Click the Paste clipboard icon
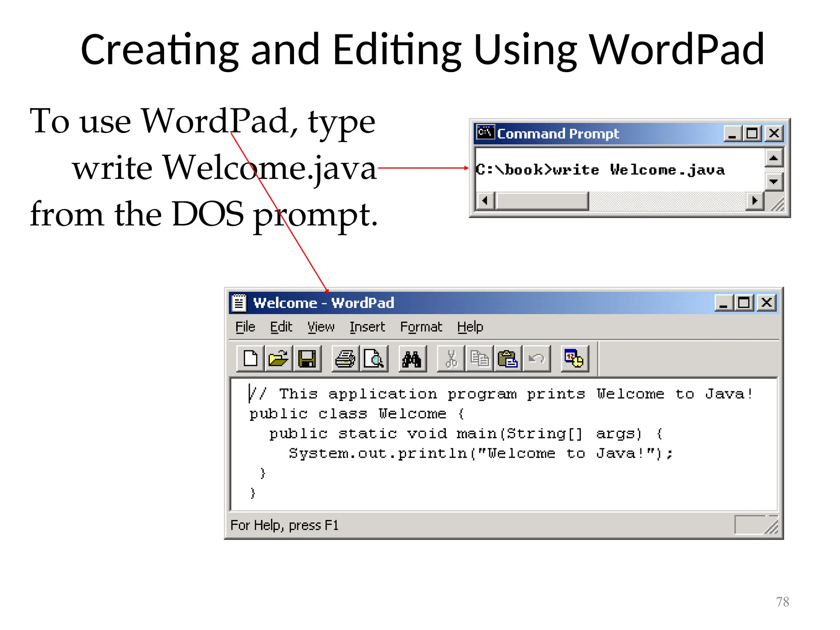Image resolution: width=840 pixels, height=630 pixels. [x=507, y=359]
